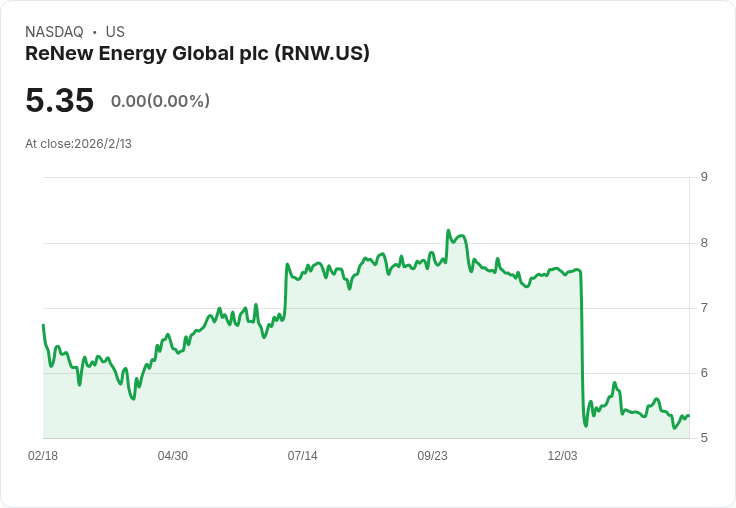Click the 09/23 date axis label
The width and height of the screenshot is (736, 508).
pyautogui.click(x=432, y=456)
